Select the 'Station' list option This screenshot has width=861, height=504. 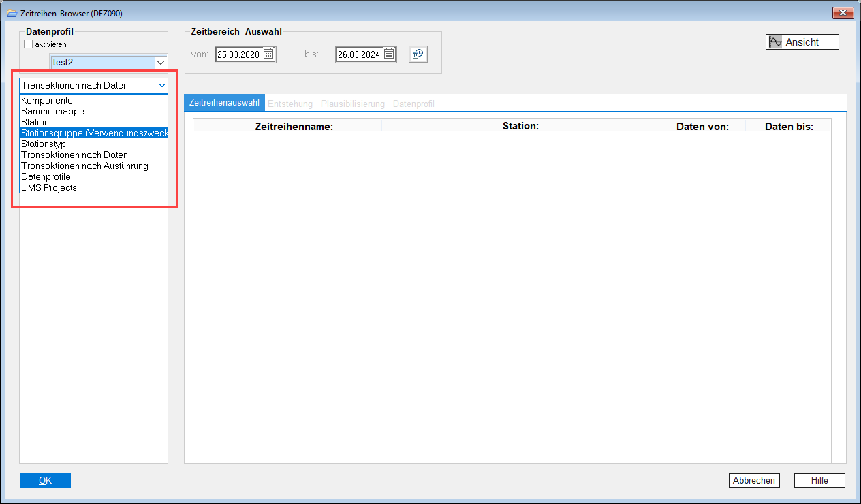[35, 122]
